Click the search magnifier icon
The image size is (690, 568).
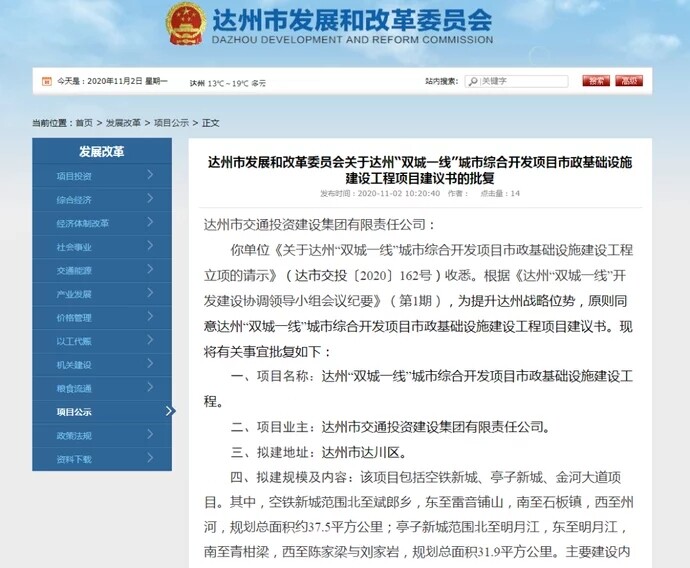point(476,81)
